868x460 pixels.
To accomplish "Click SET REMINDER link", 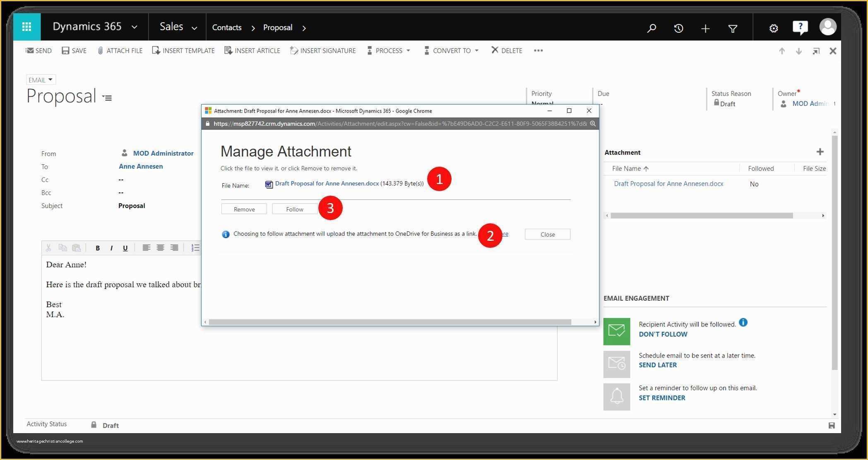I will [662, 398].
